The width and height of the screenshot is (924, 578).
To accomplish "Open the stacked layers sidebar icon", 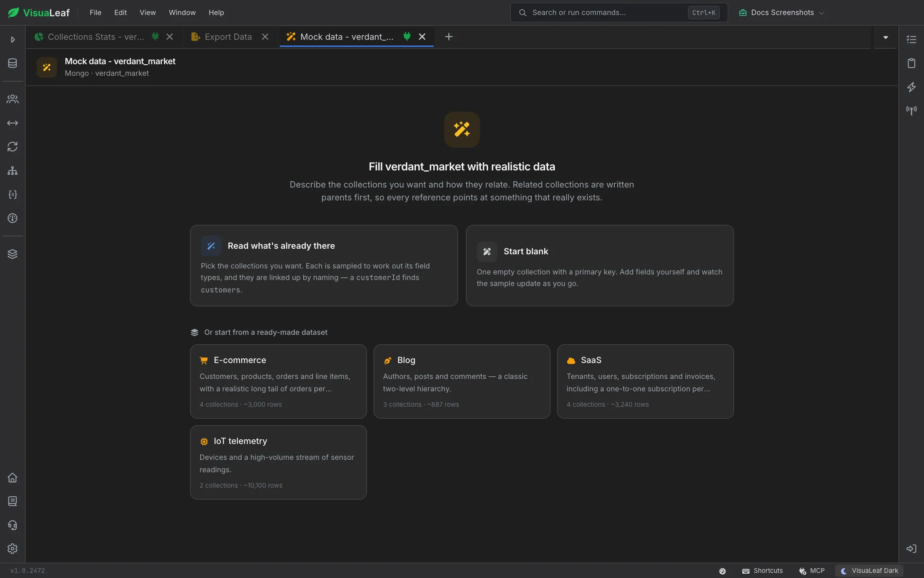I will (12, 254).
